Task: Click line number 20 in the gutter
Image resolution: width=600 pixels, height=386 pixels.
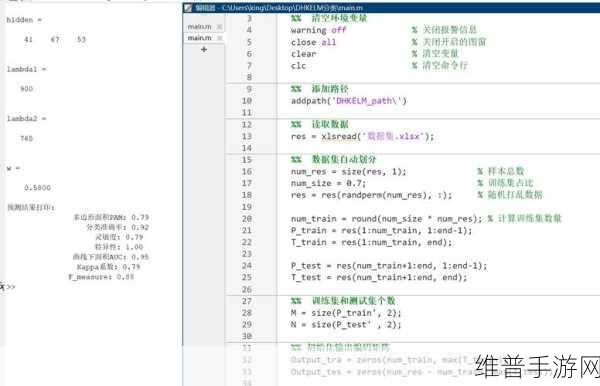Action: point(247,219)
